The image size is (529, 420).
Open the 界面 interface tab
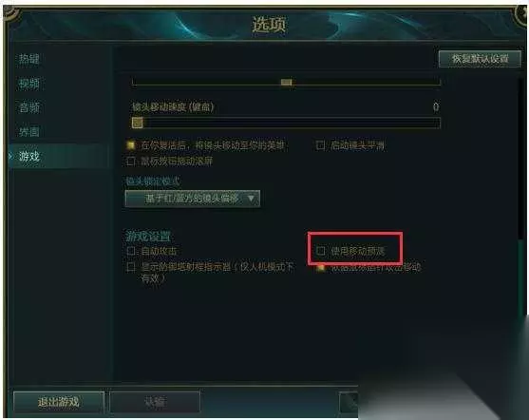pyautogui.click(x=29, y=132)
